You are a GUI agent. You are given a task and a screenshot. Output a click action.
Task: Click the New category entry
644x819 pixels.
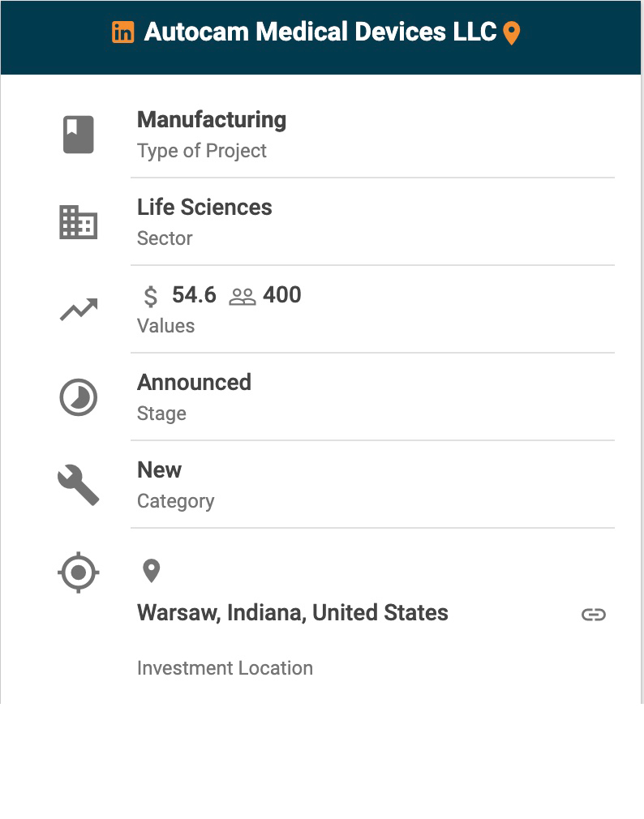tap(160, 470)
